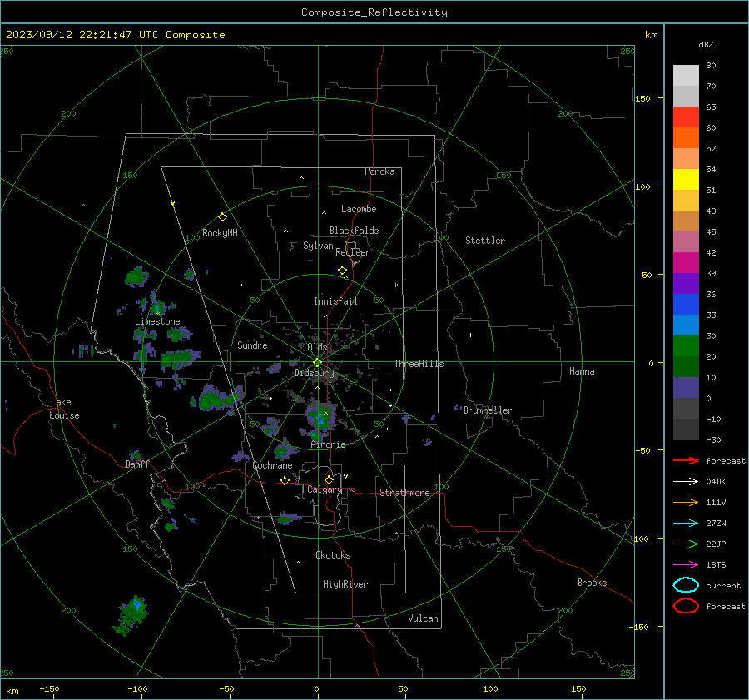Click the white plus marker west of Hanna
The width and height of the screenshot is (749, 700).
pos(470,335)
